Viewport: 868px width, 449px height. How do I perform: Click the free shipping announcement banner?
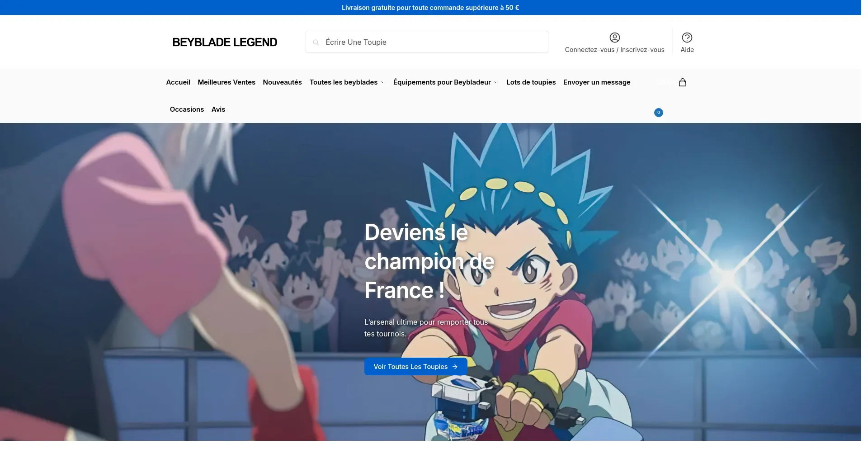tap(430, 8)
